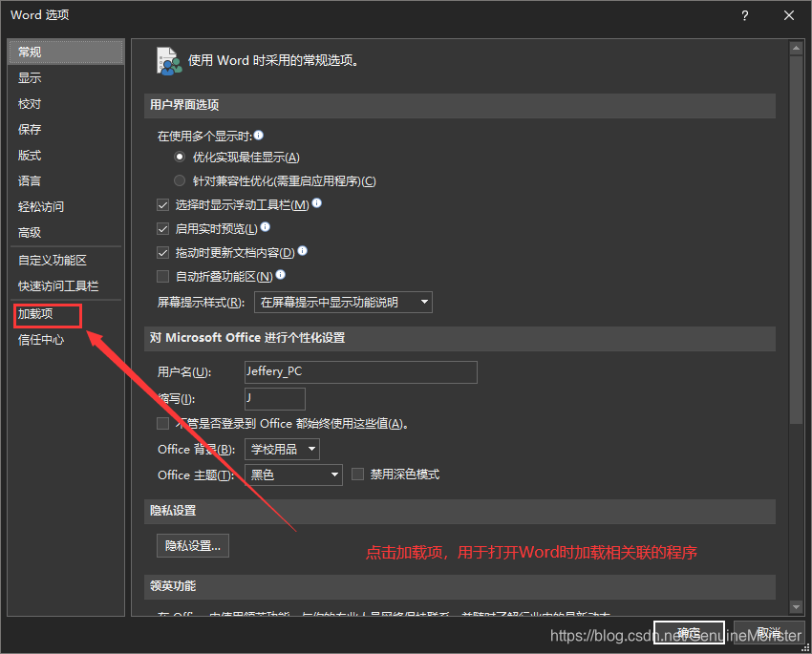Open 校对 category in sidebar
This screenshot has height=654, width=812.
(x=66, y=103)
